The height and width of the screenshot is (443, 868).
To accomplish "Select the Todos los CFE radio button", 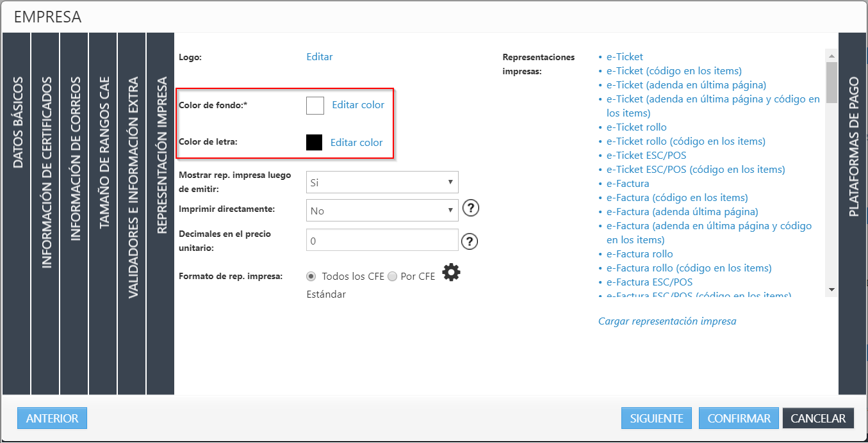I will tap(311, 277).
